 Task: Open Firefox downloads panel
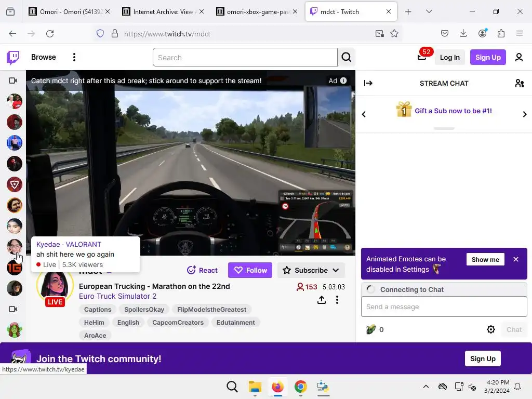[463, 33]
